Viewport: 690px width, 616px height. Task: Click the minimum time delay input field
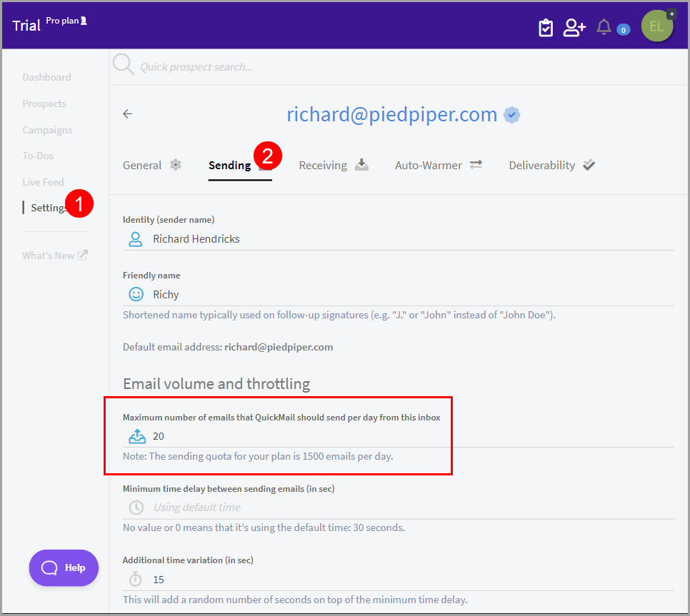click(399, 508)
